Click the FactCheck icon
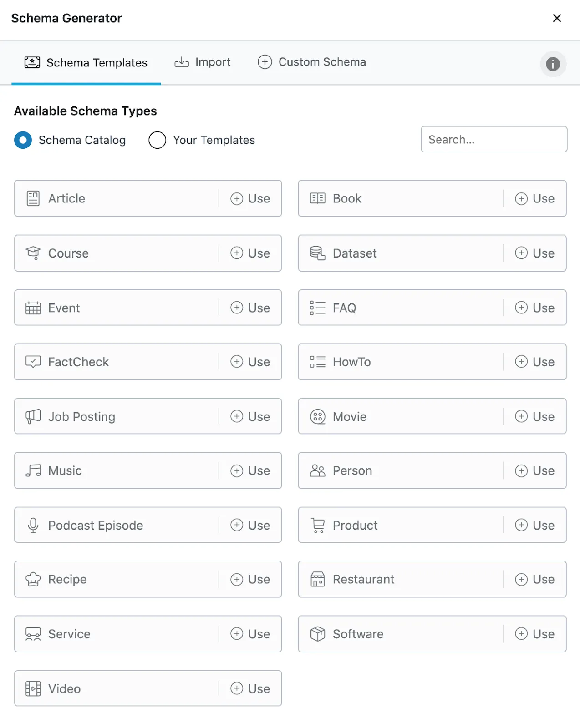580x728 pixels. (x=33, y=362)
